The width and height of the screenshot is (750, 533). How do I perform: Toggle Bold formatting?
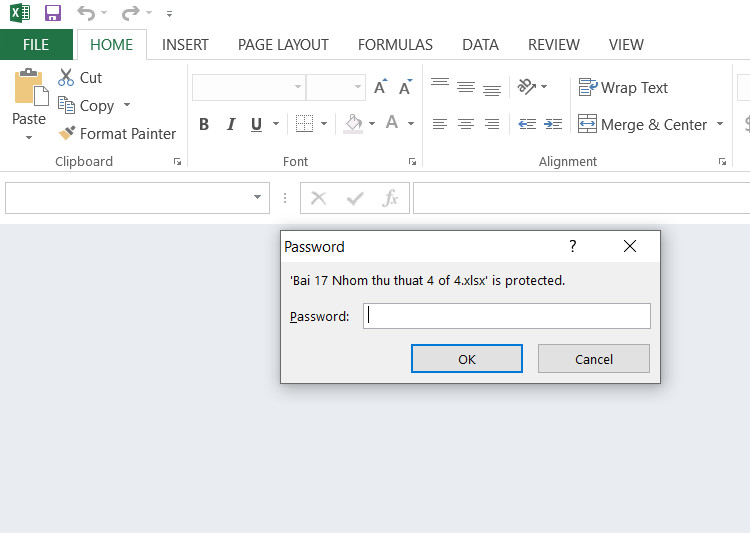point(204,124)
